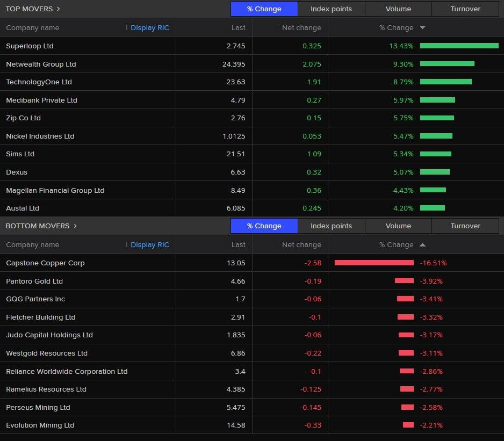Switch top movers view to Index points
The width and height of the screenshot is (504, 441).
[331, 9]
